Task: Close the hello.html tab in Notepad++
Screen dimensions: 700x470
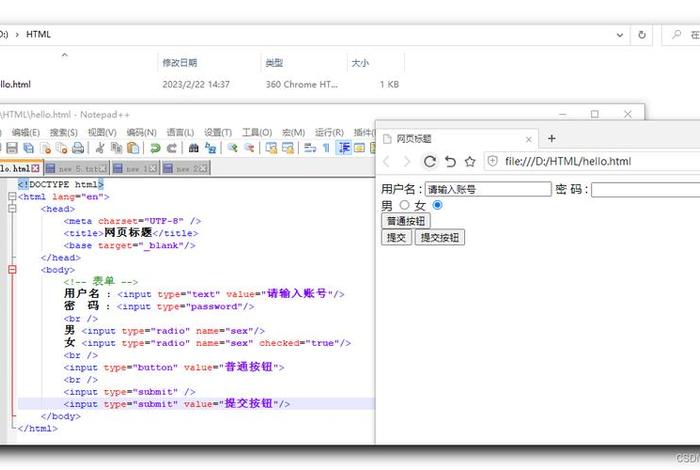Action: pos(35,168)
